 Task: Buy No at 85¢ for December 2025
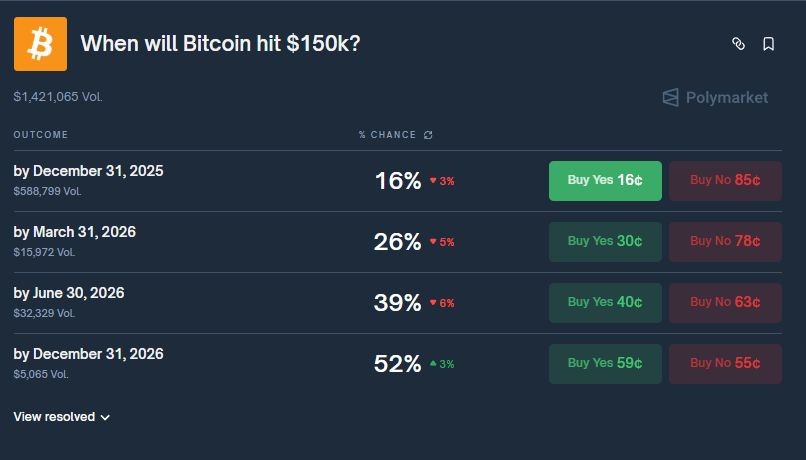(x=725, y=181)
